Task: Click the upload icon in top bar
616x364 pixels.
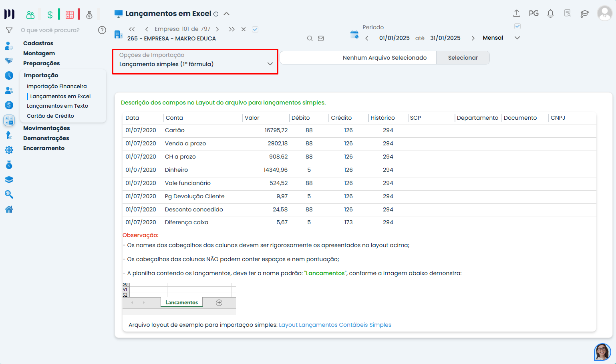Action: click(517, 13)
